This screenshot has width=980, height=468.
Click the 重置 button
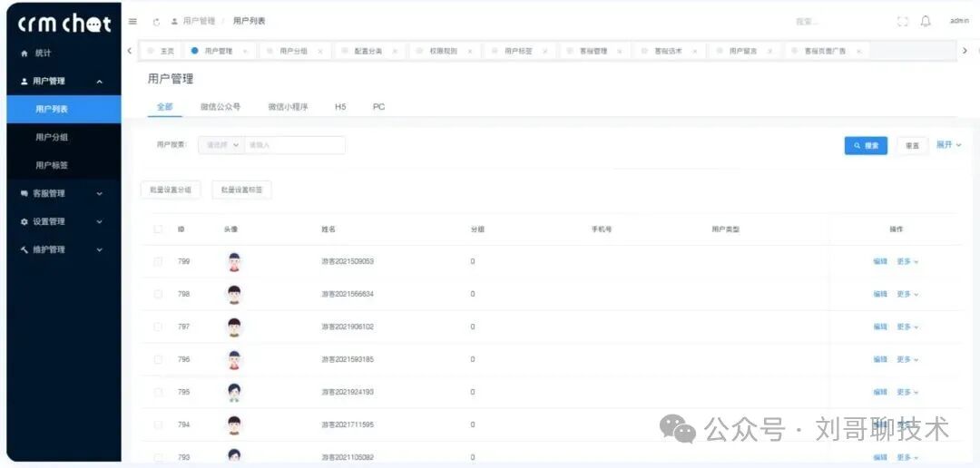pyautogui.click(x=913, y=146)
